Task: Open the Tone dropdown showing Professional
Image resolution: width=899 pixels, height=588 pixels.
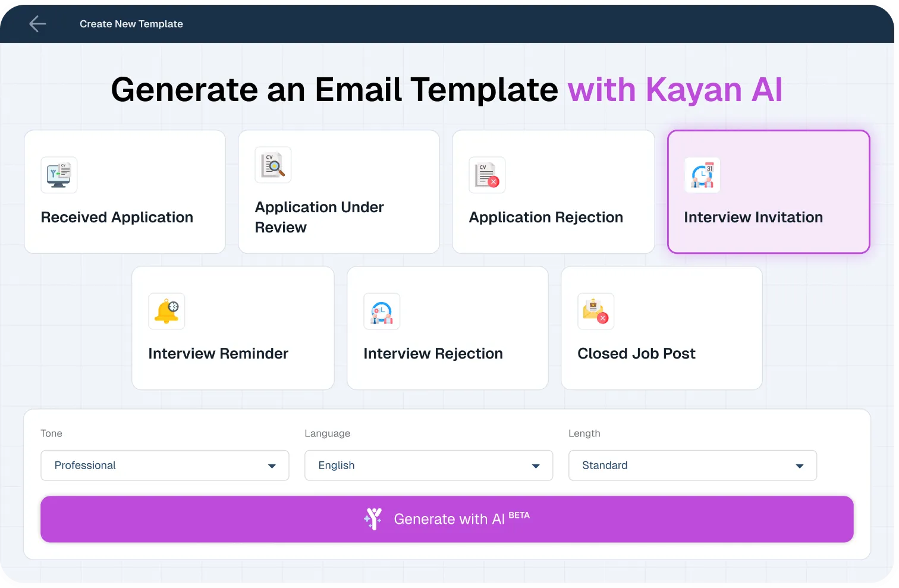Action: 165,466
